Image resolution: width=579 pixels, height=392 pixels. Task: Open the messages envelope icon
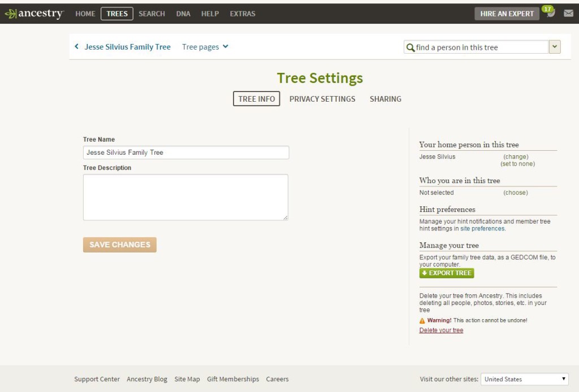(569, 14)
